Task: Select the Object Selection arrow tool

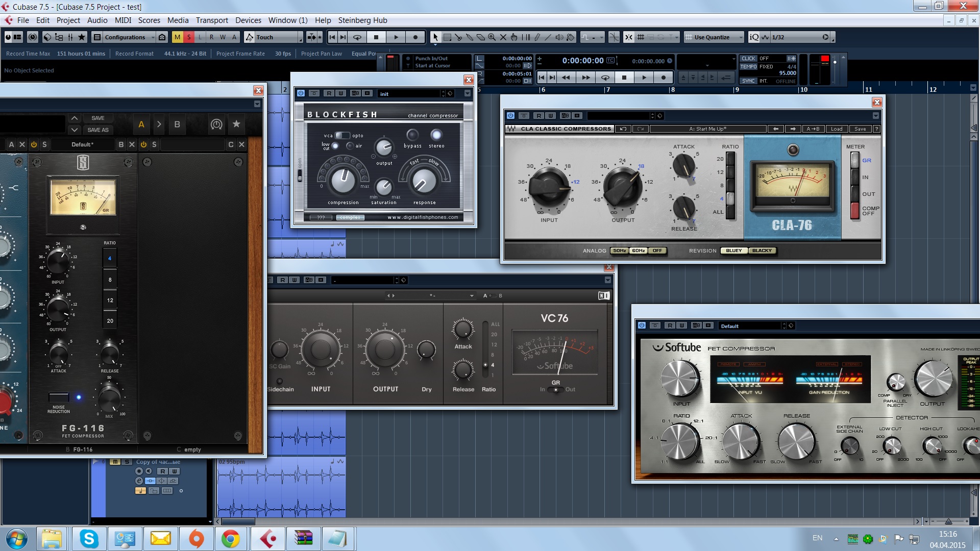Action: [x=435, y=37]
